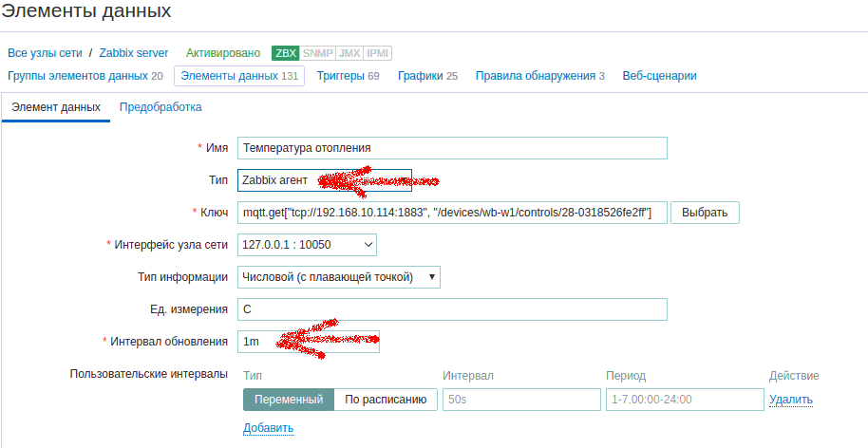868x448 pixels.
Task: Click the IPMI availability indicator
Action: (x=378, y=53)
